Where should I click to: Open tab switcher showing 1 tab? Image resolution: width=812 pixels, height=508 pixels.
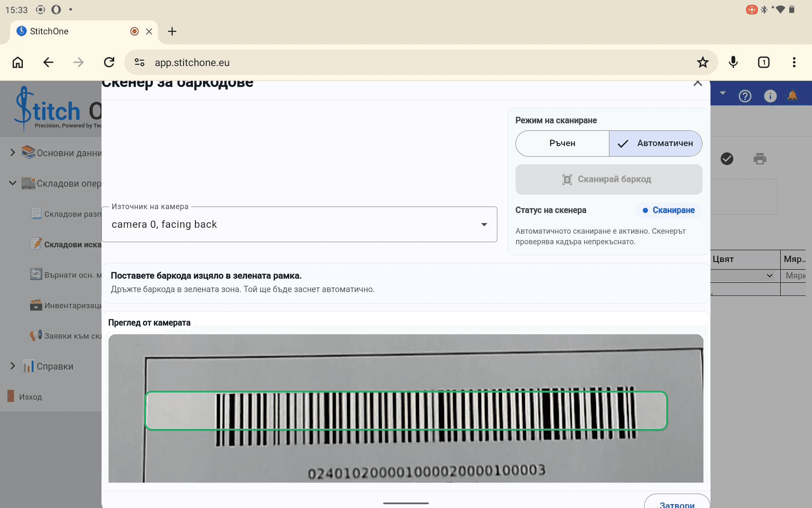coord(764,63)
